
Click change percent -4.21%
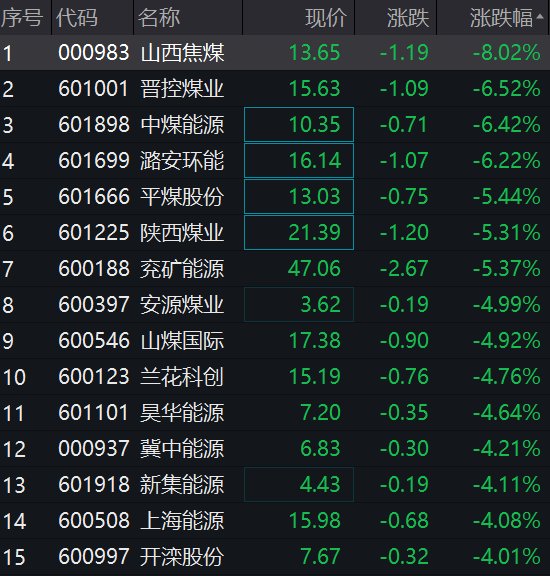(507, 449)
